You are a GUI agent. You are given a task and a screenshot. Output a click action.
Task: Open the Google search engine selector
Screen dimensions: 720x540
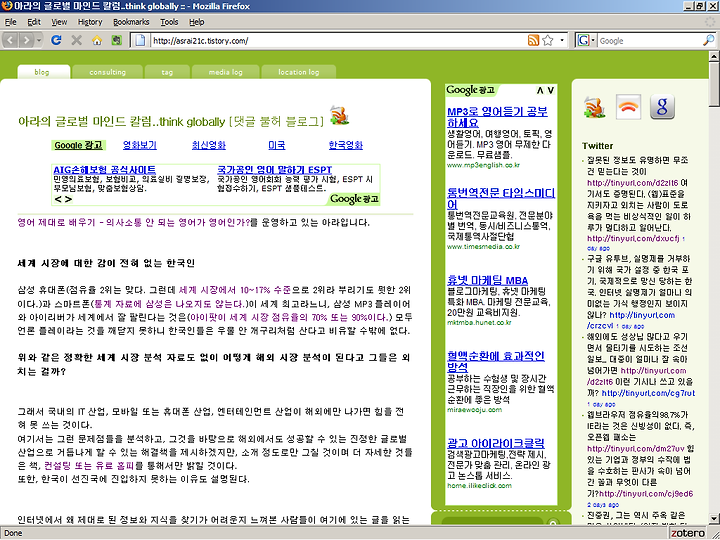pyautogui.click(x=586, y=40)
